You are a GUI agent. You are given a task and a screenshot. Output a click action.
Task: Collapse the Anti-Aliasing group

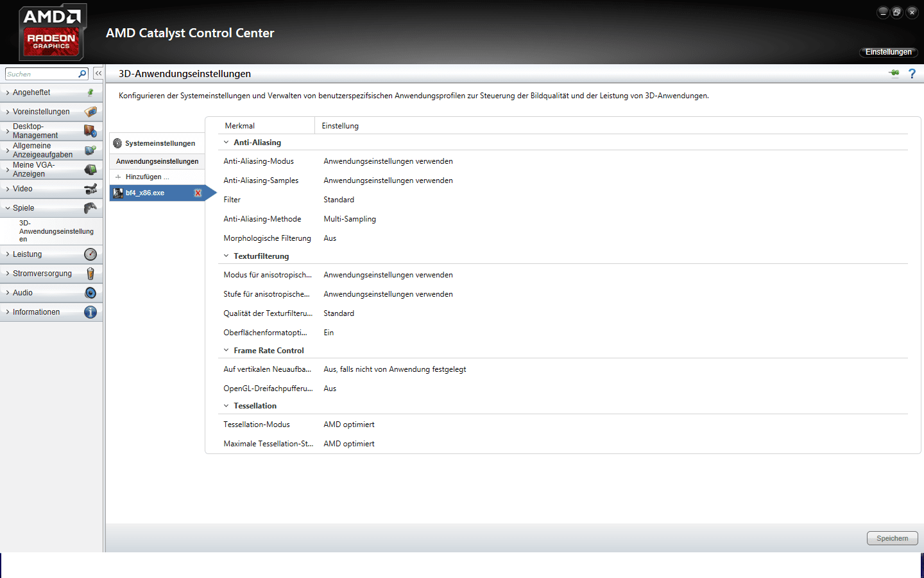pos(226,143)
